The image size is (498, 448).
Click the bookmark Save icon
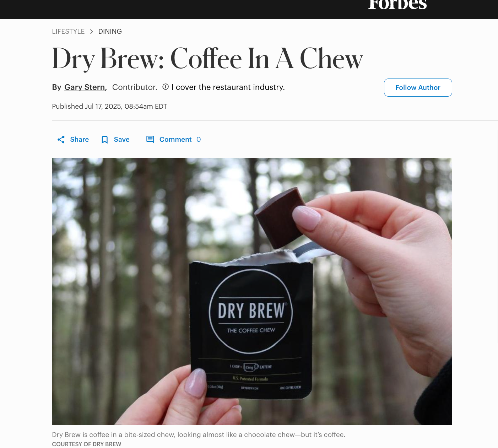coord(105,140)
